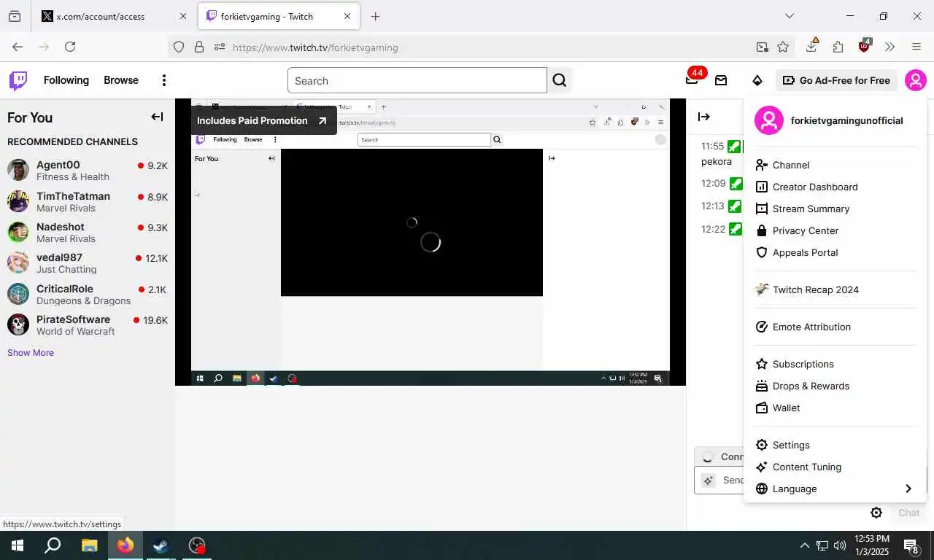
Task: Expand the Language submenu chevron
Action: coord(908,489)
